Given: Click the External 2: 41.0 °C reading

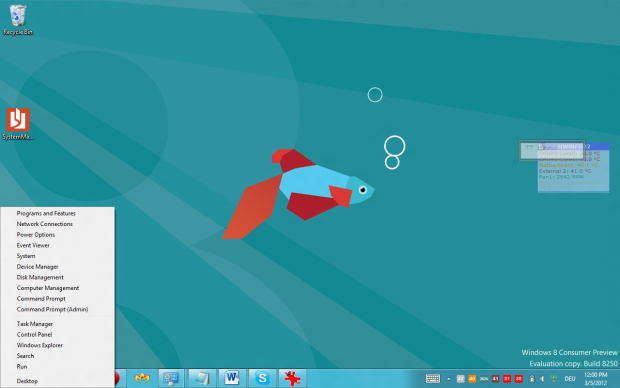Looking at the screenshot, I should (x=565, y=171).
